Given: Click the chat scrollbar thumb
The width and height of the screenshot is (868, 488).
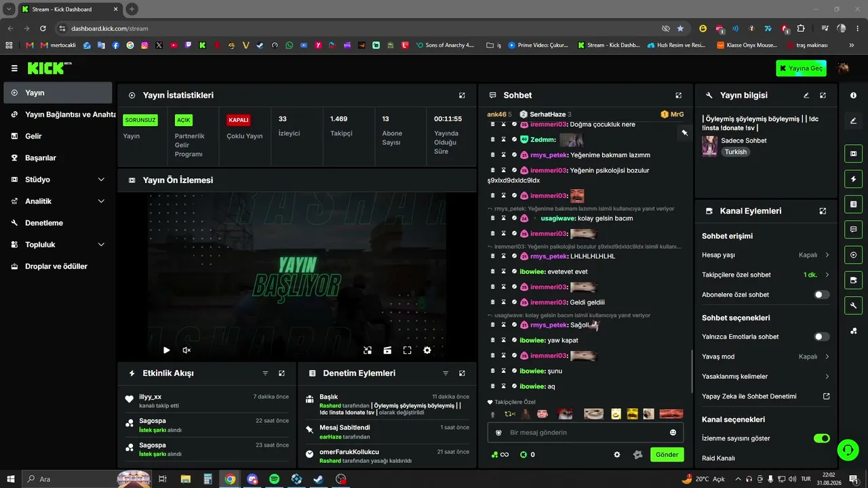Looking at the screenshot, I should tap(691, 370).
